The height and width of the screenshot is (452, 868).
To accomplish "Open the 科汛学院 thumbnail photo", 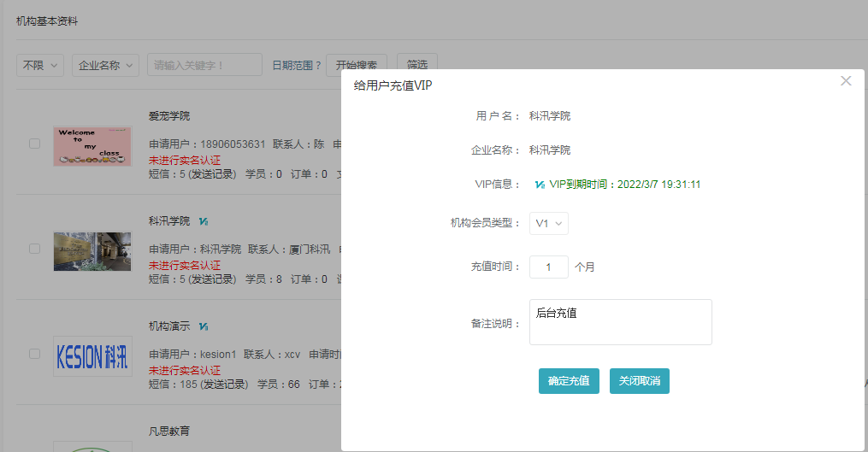I will [x=92, y=251].
